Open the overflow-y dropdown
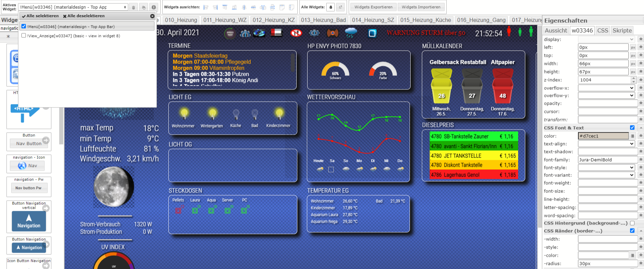This screenshot has width=644, height=269. coord(607,96)
